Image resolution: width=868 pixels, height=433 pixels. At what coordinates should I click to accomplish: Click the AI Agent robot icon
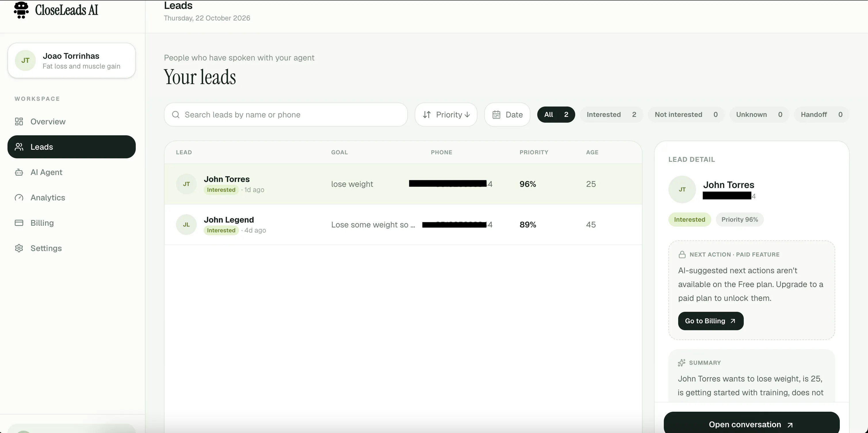point(19,172)
